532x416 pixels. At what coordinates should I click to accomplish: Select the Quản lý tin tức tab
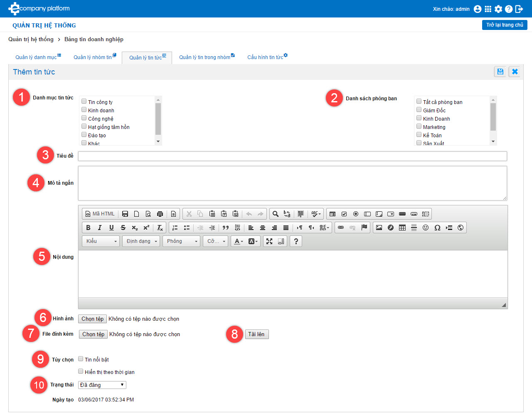(147, 57)
